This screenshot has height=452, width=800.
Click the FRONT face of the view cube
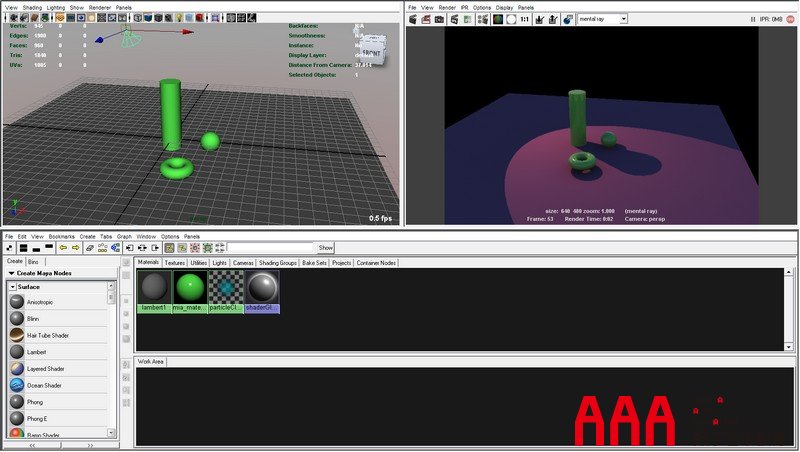click(372, 53)
